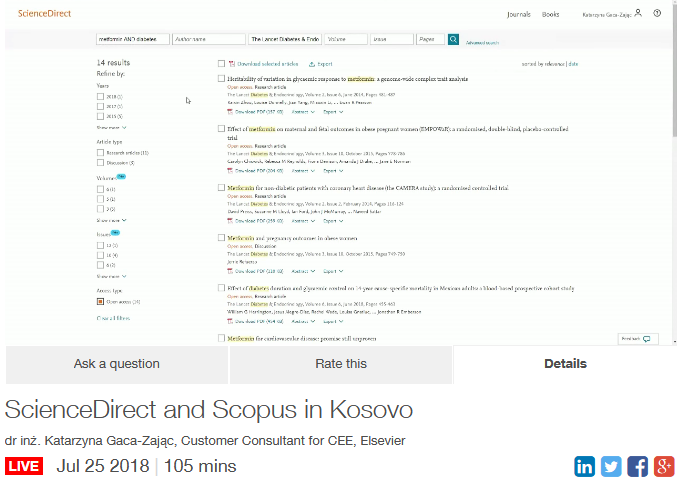Share on LinkedIn
This screenshot has height=488, width=684.
click(x=585, y=466)
